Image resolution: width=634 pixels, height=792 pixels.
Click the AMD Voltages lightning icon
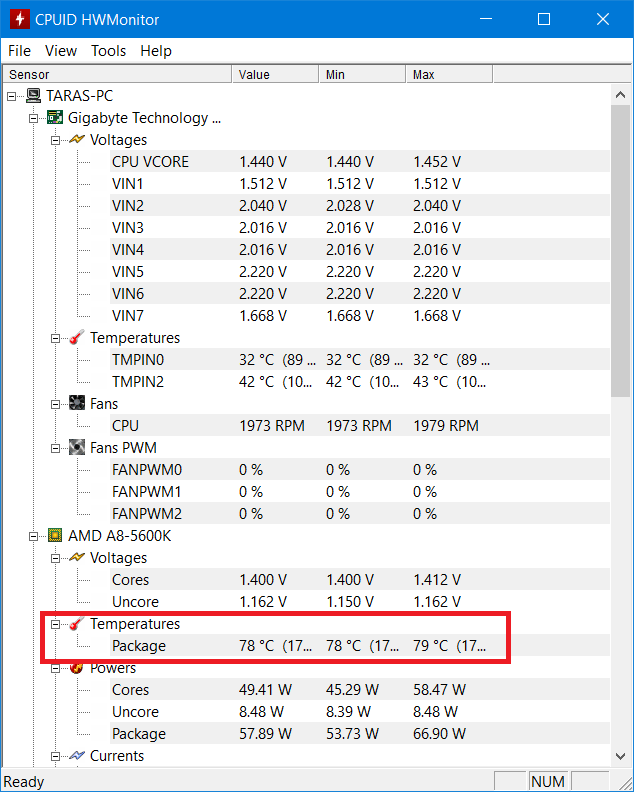pyautogui.click(x=77, y=557)
